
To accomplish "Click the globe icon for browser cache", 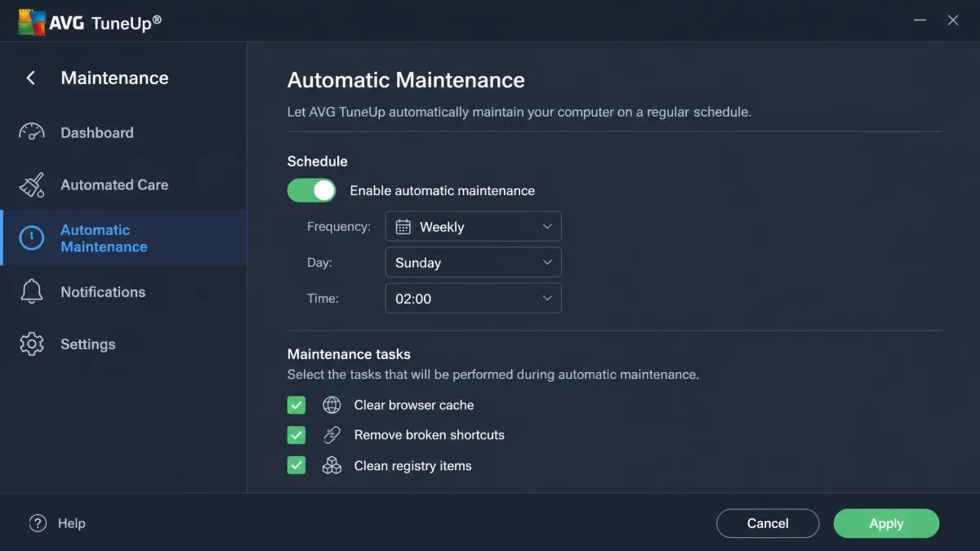I will 332,405.
